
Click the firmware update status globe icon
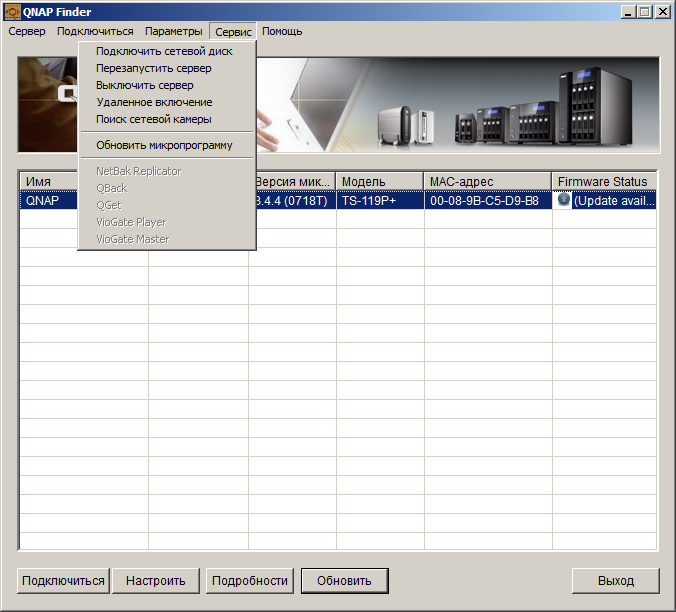[x=563, y=200]
